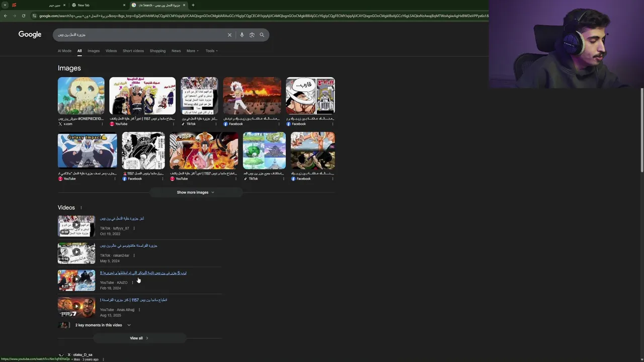Open the skull island image from x.com
644x362 pixels.
point(81,96)
